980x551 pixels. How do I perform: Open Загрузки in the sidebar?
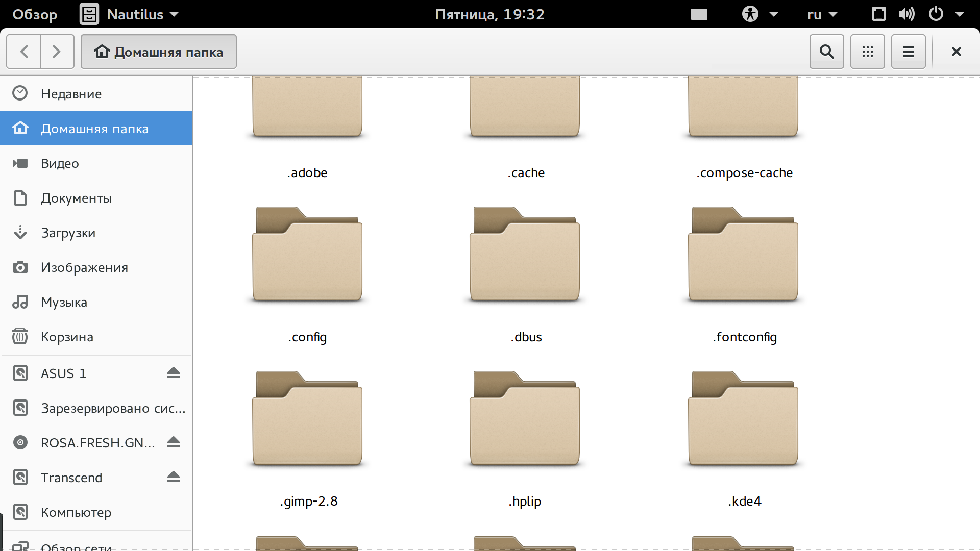click(x=68, y=233)
